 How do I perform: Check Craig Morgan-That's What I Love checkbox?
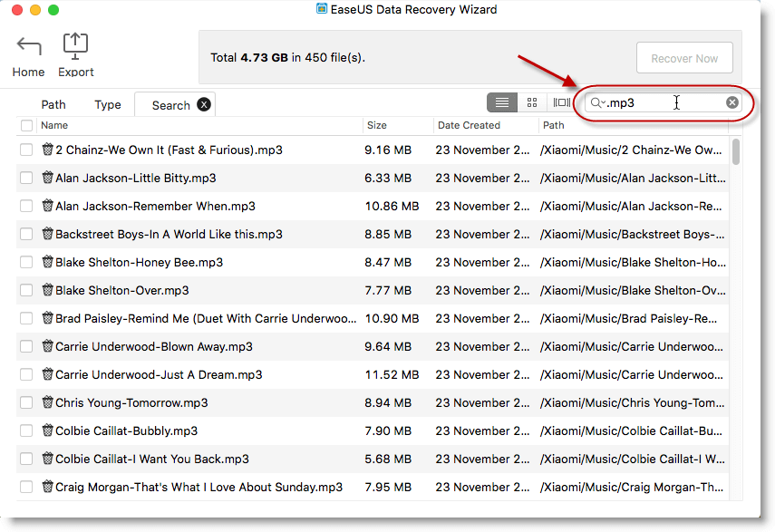pyautogui.click(x=26, y=488)
